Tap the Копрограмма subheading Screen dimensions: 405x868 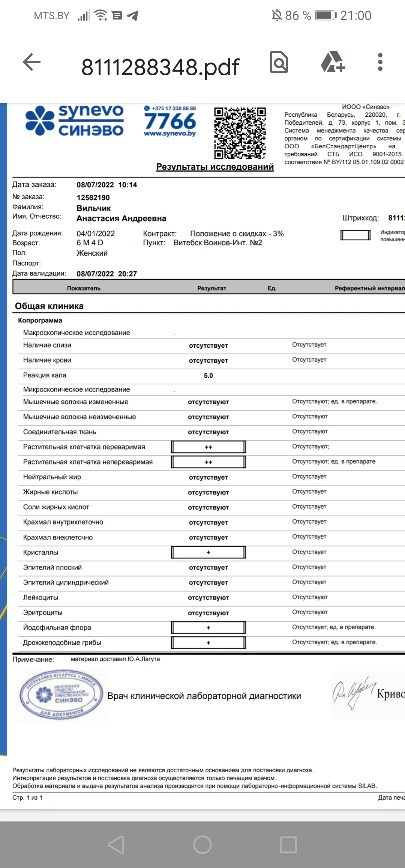(x=40, y=320)
